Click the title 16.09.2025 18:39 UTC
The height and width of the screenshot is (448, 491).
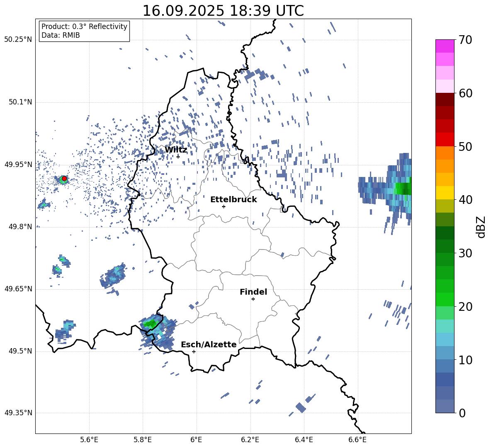(x=223, y=11)
